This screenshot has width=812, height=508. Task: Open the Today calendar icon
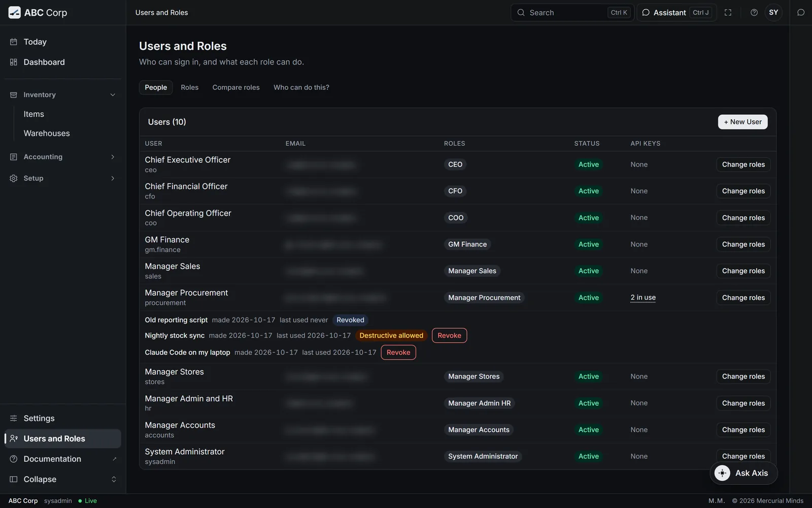pyautogui.click(x=14, y=42)
